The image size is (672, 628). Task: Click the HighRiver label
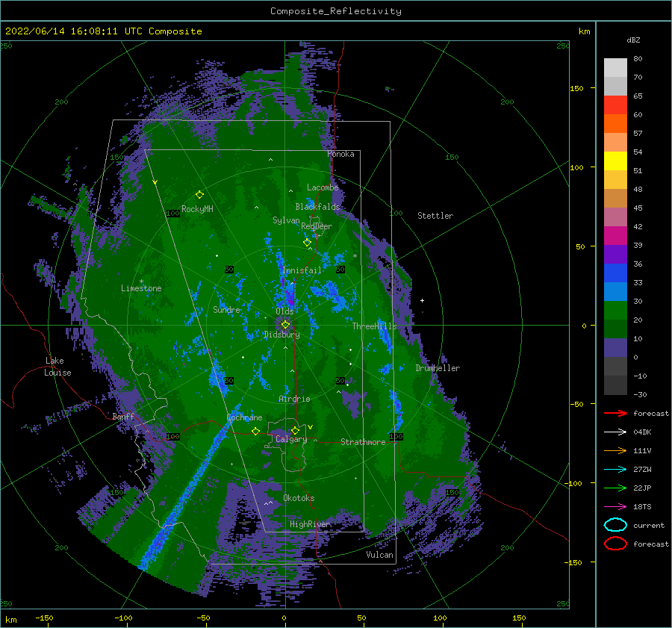tap(310, 524)
